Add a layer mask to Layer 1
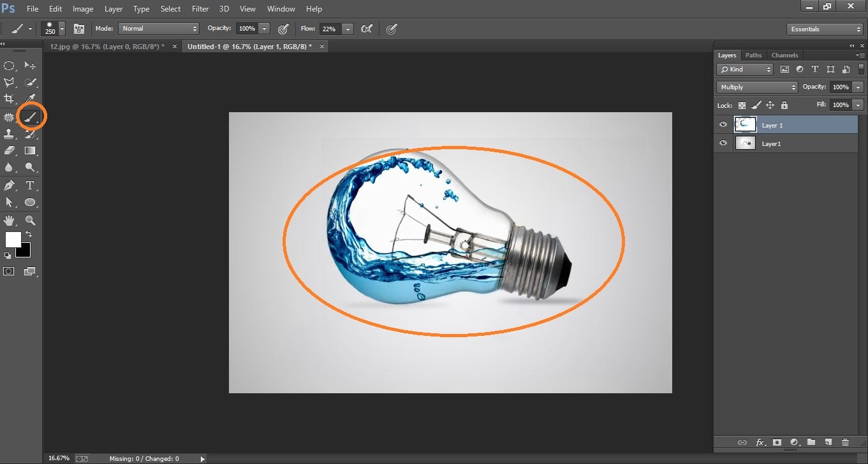 [777, 442]
